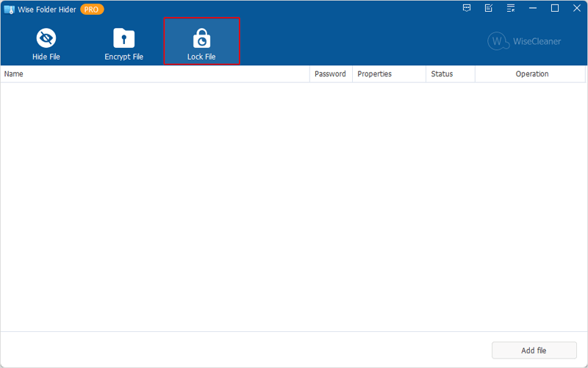588x368 pixels.
Task: Sort by the Name column header
Action: click(x=155, y=74)
